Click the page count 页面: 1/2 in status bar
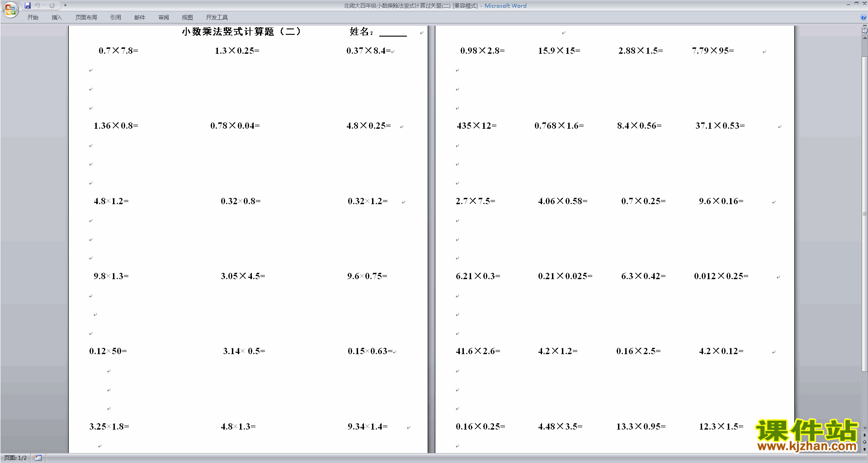This screenshot has height=463, width=868. pos(15,458)
